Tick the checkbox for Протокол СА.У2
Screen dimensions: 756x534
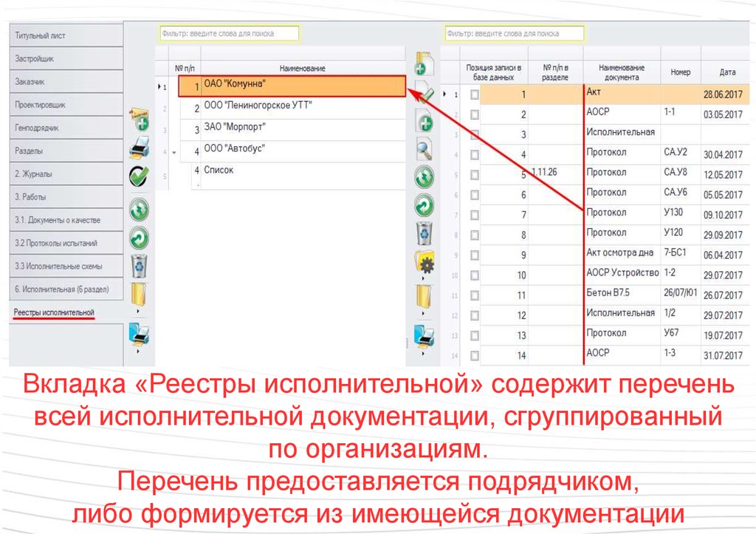[475, 155]
